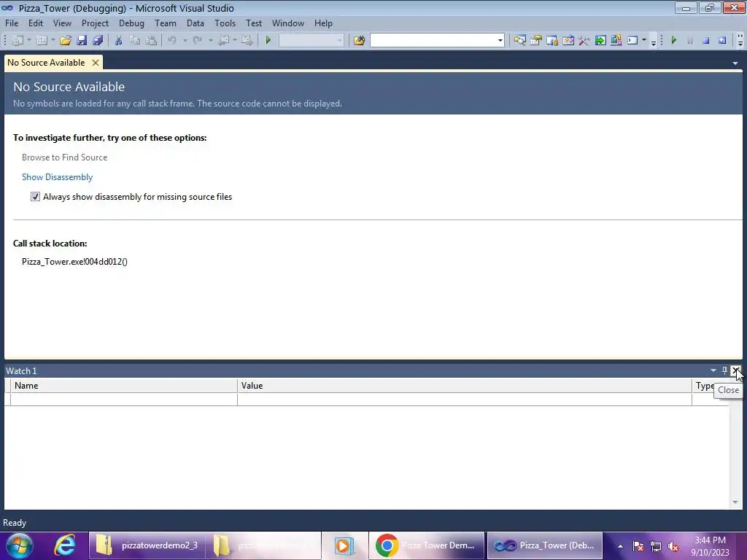This screenshot has height=560, width=747.
Task: Click the Navigate Backward icon
Action: [x=223, y=41]
